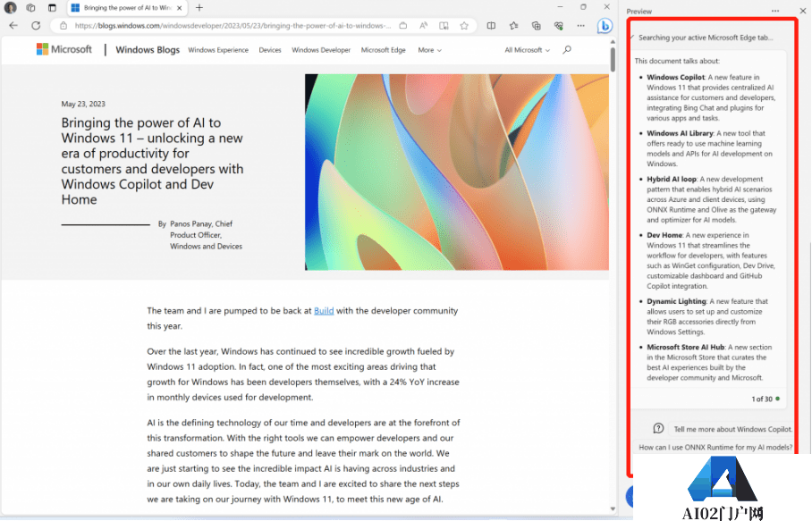The height and width of the screenshot is (521, 812).
Task: Open the Collections toolbar button
Action: click(x=536, y=25)
